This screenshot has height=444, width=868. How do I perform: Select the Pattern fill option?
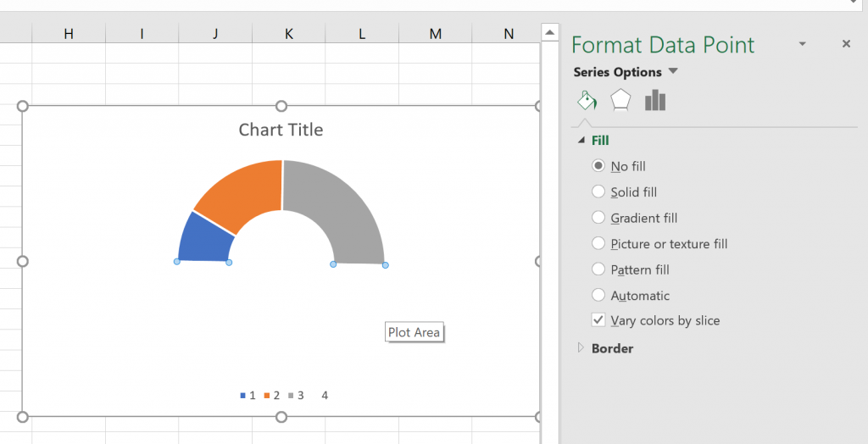pos(598,269)
